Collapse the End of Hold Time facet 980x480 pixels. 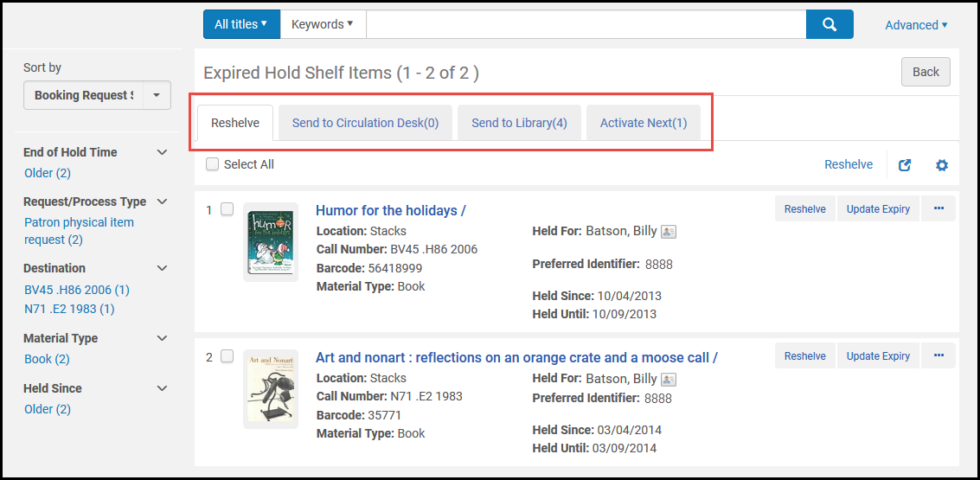point(162,152)
